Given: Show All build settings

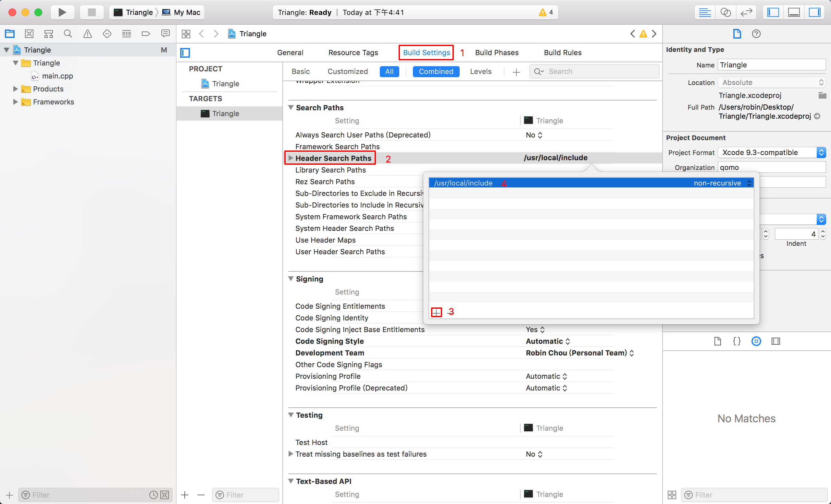Looking at the screenshot, I should pyautogui.click(x=389, y=71).
